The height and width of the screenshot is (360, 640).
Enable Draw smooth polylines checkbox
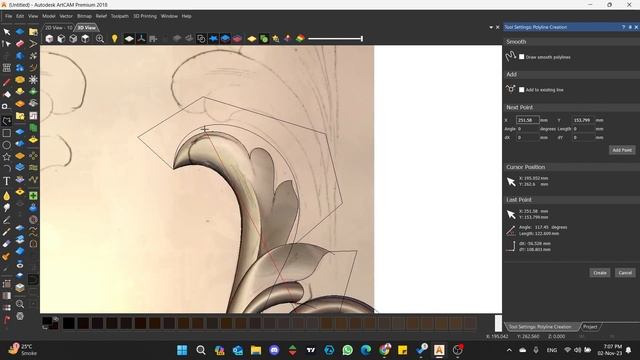(x=522, y=57)
